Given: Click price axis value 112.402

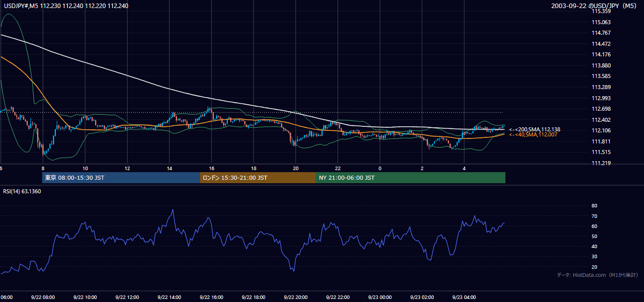Looking at the screenshot, I should pos(601,120).
